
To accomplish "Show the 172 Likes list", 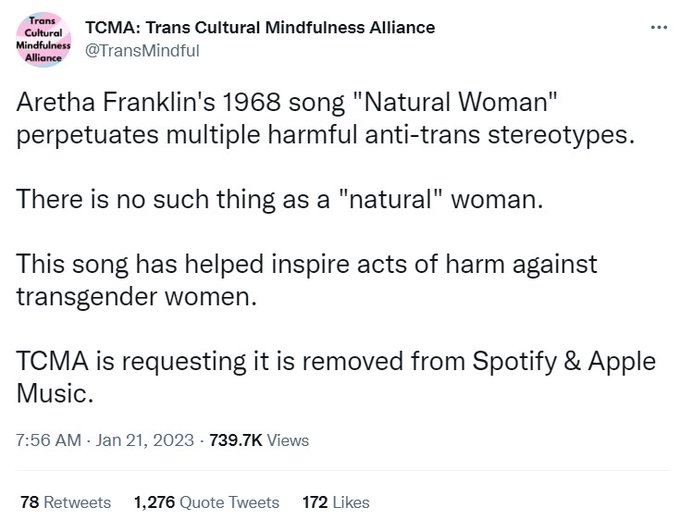I will point(336,502).
